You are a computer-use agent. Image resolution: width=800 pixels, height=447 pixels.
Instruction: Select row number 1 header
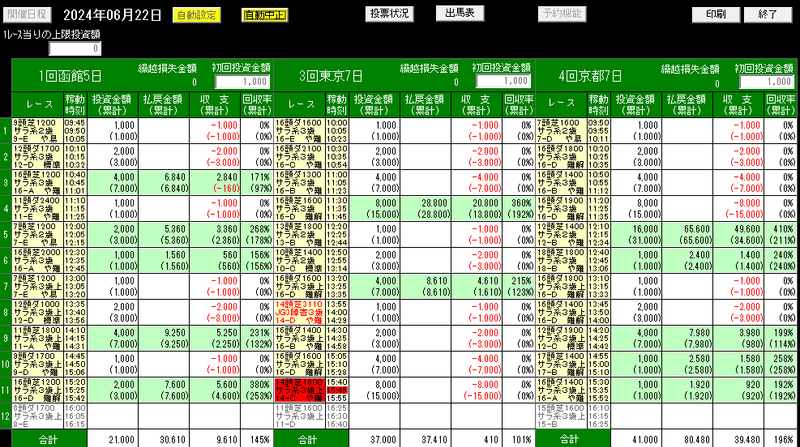tap(6, 131)
